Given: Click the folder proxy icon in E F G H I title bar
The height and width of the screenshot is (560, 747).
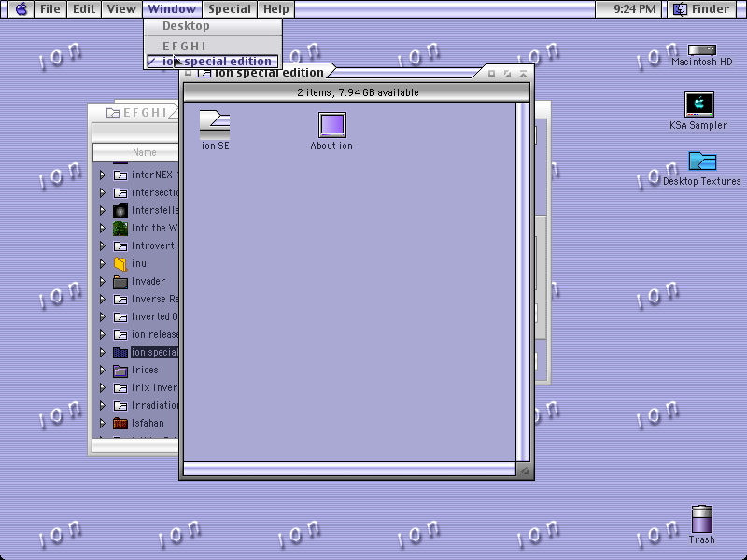Looking at the screenshot, I should coord(113,113).
